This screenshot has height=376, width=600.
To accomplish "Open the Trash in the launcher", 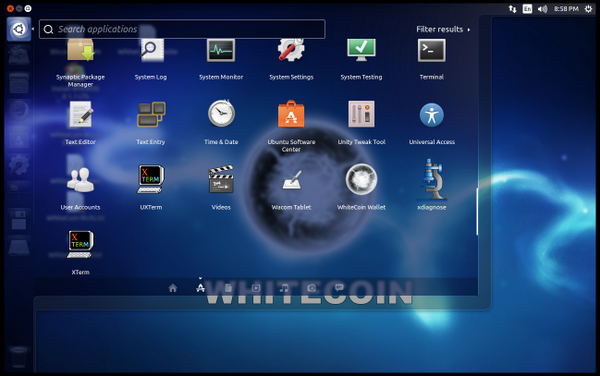I will (18, 357).
